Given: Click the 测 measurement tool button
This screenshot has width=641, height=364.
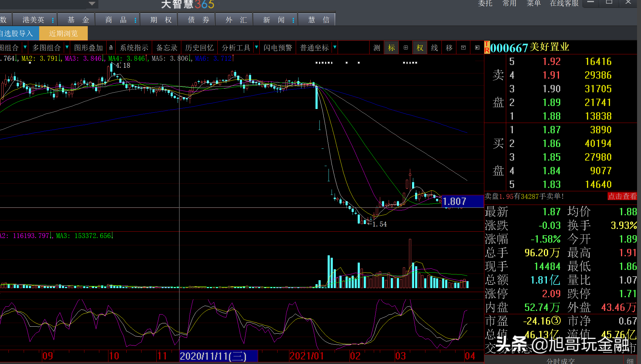Looking at the screenshot, I should click(x=377, y=48).
